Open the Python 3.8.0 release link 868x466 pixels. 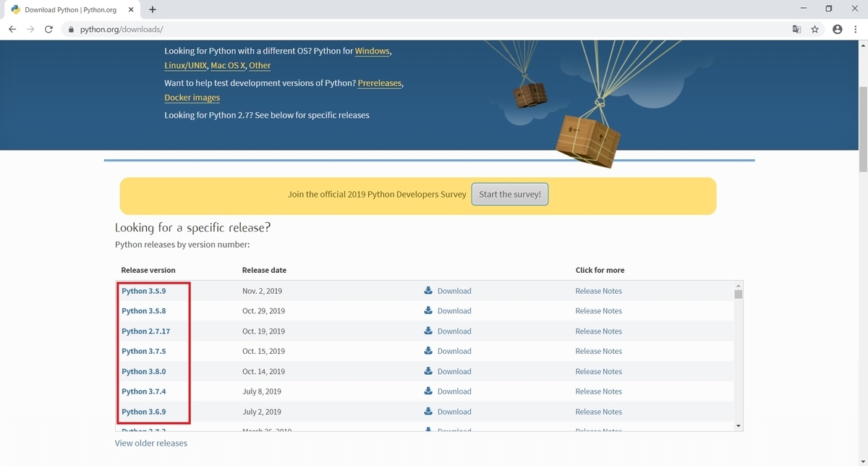143,372
